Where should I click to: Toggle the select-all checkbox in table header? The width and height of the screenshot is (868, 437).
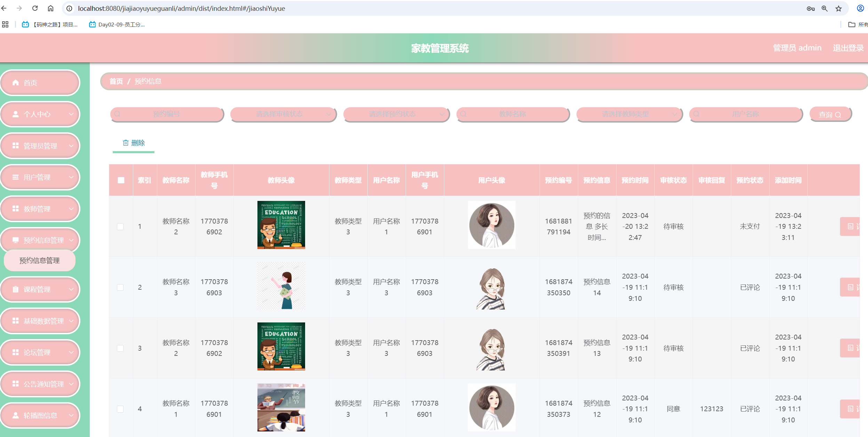click(x=121, y=180)
